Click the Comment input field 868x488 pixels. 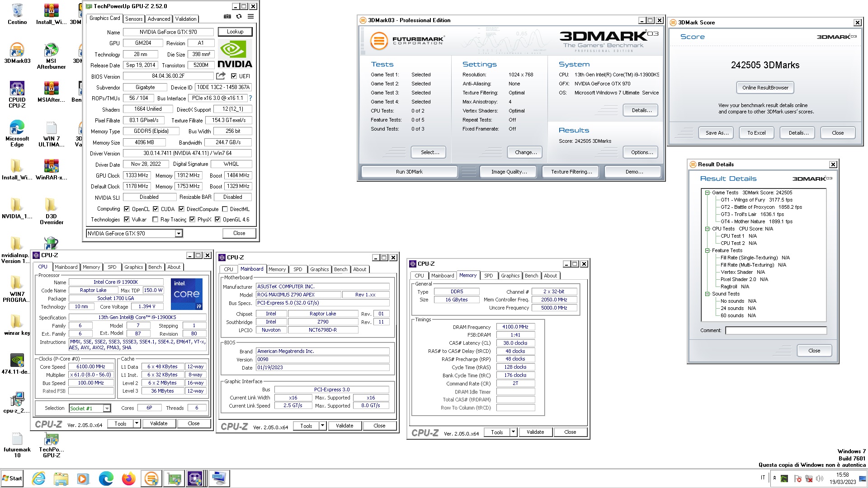click(776, 330)
